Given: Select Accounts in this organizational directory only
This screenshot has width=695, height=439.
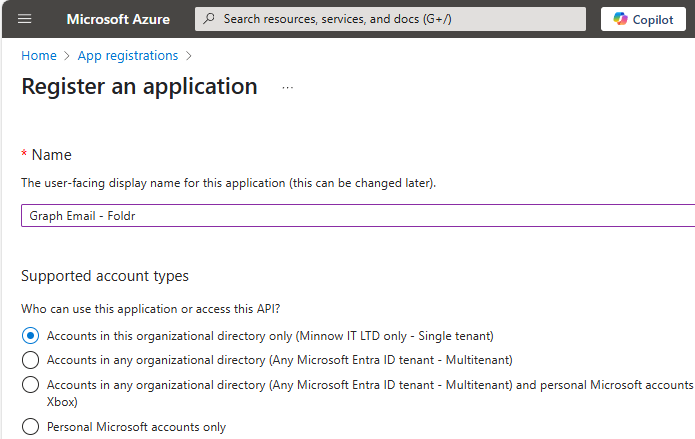Looking at the screenshot, I should [30, 336].
